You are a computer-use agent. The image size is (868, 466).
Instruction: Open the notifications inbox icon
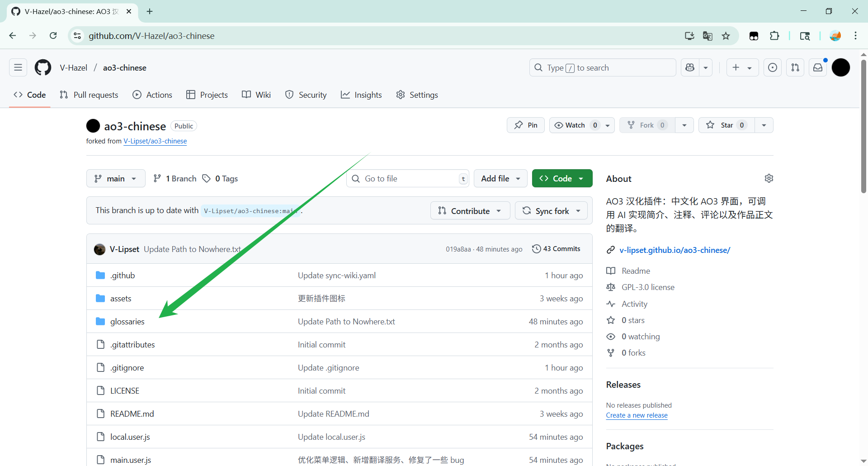(818, 68)
